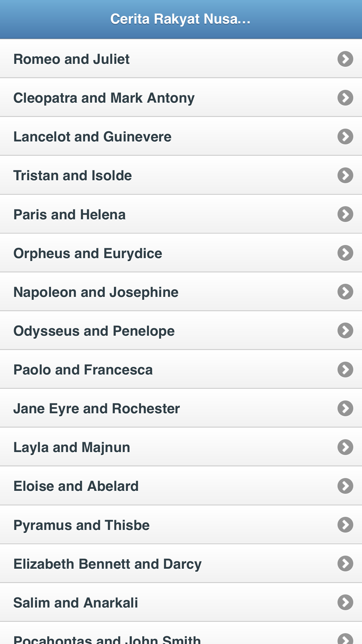Go to Salim and Anarkali story
The height and width of the screenshot is (644, 362).
76,603
